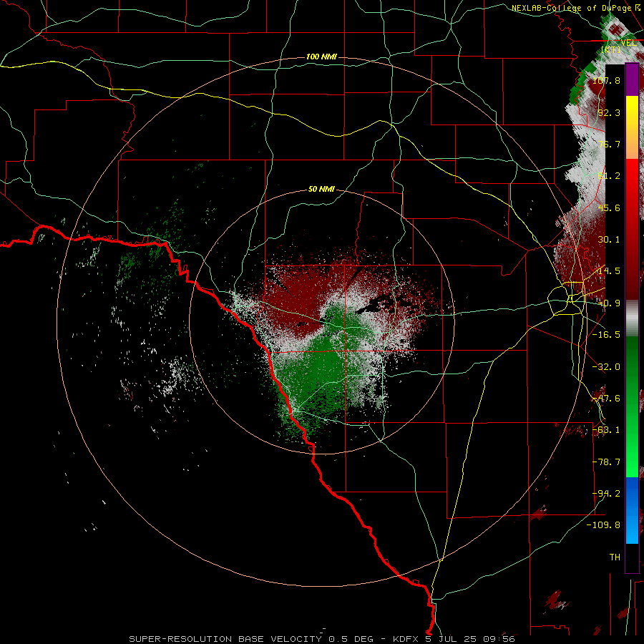
Task: Select the -63.1 legend value
Action: [606, 430]
